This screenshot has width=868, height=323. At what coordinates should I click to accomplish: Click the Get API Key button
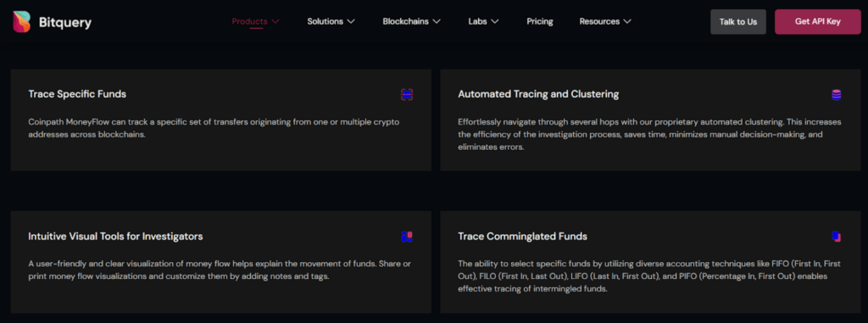[818, 21]
